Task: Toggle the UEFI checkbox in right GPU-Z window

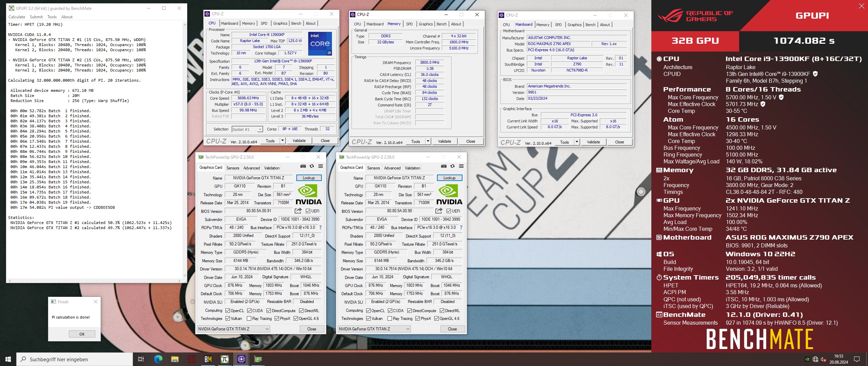Action: [x=449, y=211]
